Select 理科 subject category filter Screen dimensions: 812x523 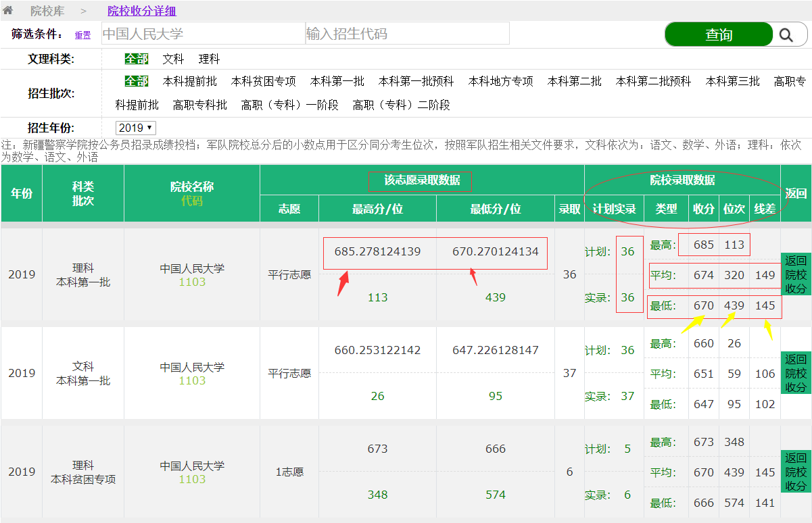209,59
